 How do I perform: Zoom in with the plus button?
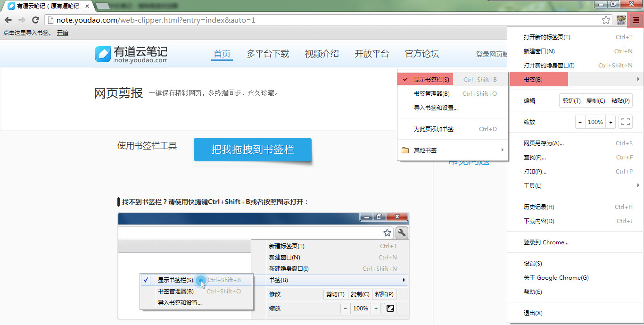point(611,122)
